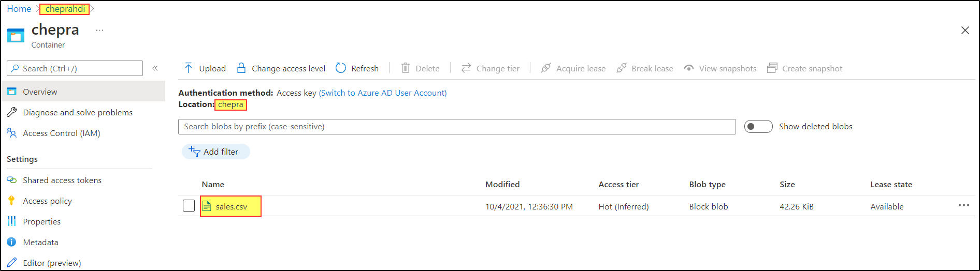Click Switch to Azure AD User Account link
Viewport: 980px width, 271px height.
point(383,93)
